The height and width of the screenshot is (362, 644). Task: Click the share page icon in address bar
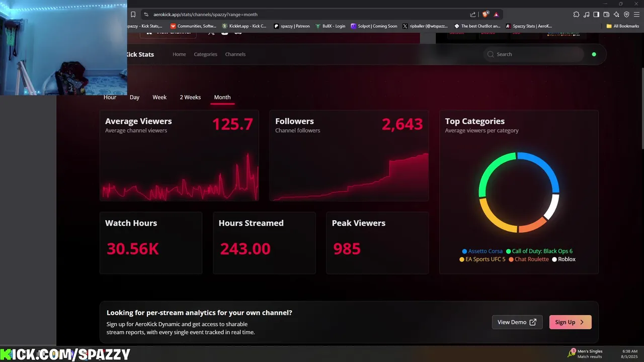point(473,15)
